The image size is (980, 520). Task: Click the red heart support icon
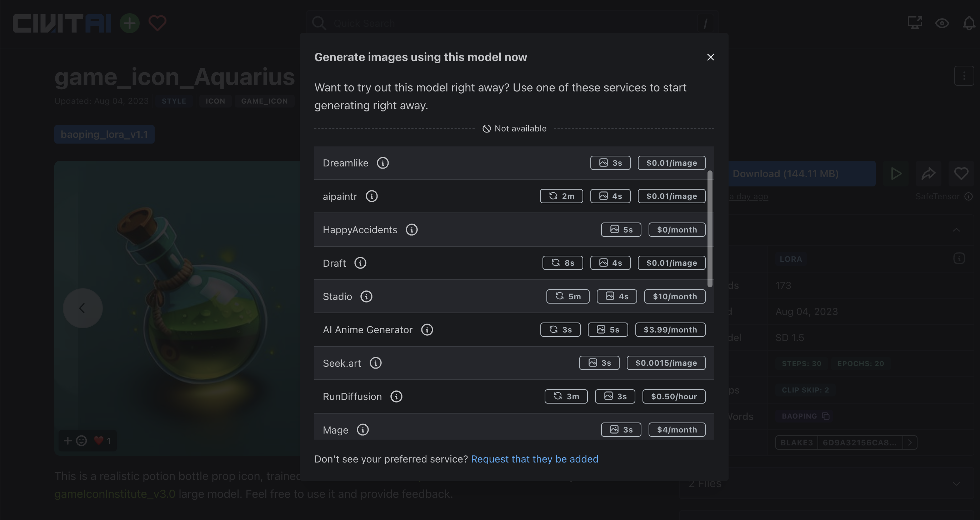point(157,23)
